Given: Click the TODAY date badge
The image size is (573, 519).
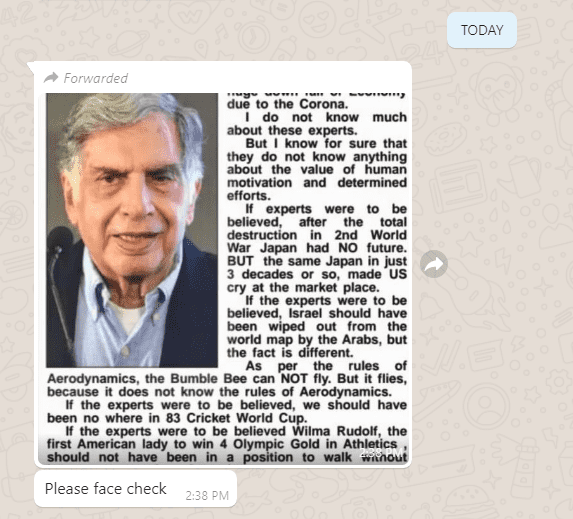Looking at the screenshot, I should [x=482, y=30].
